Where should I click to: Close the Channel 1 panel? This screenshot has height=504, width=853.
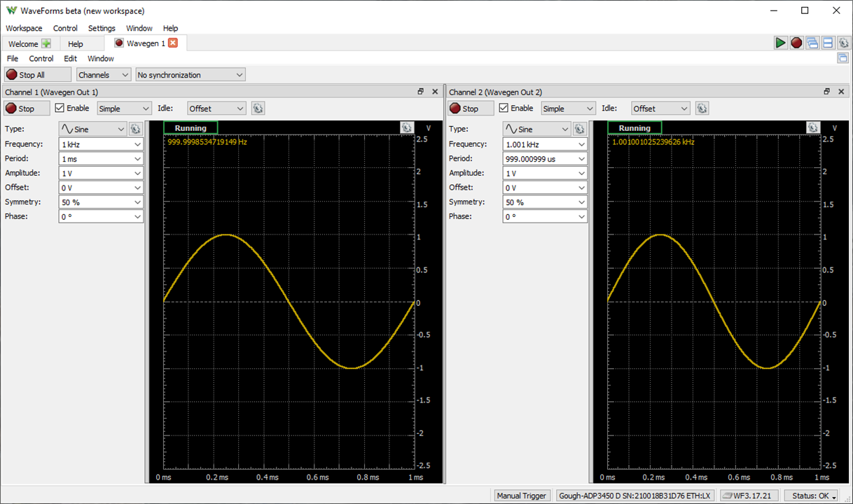[435, 92]
